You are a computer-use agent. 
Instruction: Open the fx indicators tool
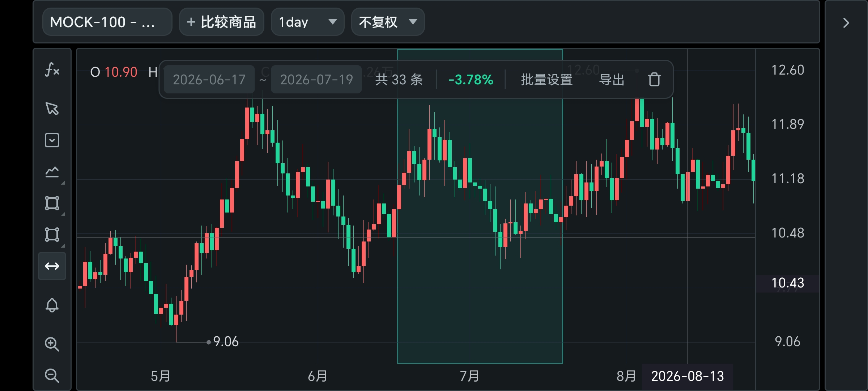52,70
